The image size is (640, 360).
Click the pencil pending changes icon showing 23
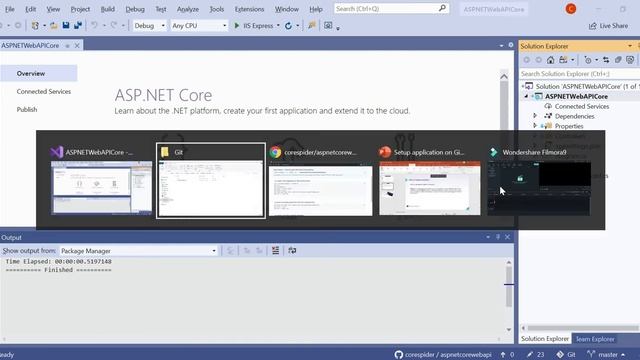click(x=530, y=355)
